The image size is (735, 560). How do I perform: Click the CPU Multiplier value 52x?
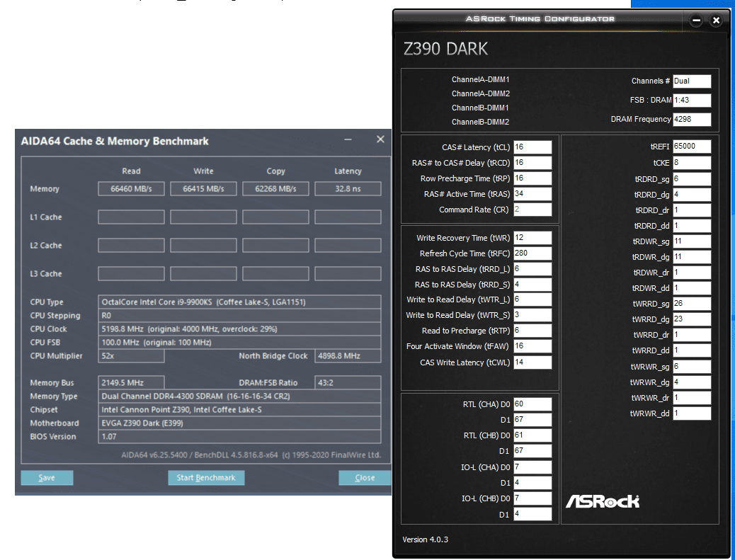click(131, 356)
